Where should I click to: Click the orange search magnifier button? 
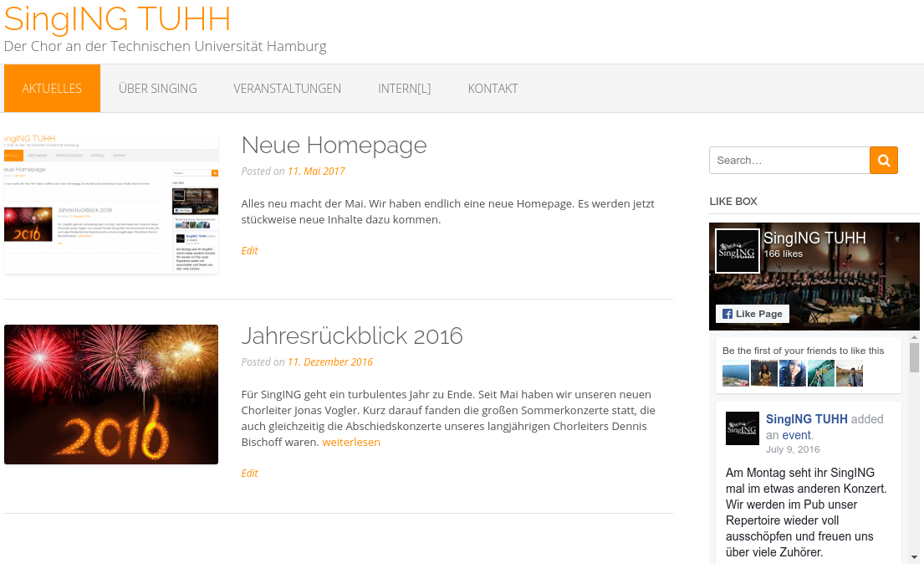(x=883, y=161)
